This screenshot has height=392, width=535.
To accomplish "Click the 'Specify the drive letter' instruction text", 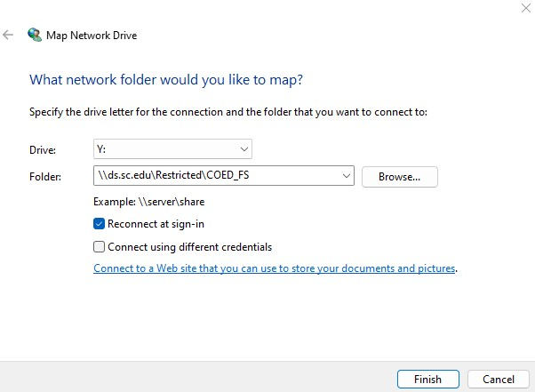I will coord(228,112).
